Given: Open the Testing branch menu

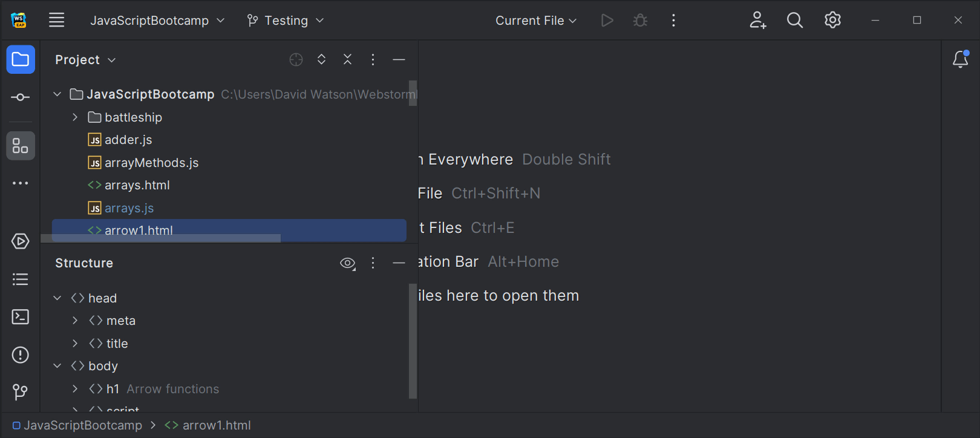Looking at the screenshot, I should pos(286,21).
